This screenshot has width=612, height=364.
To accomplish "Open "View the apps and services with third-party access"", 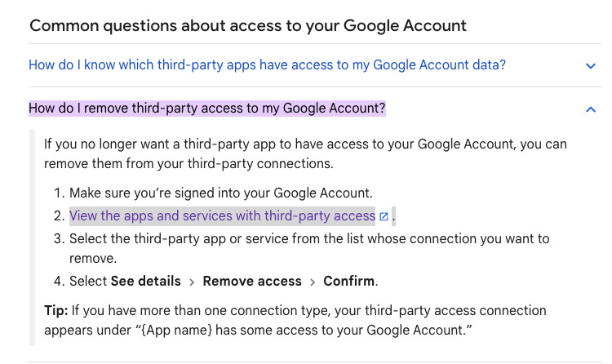I will [x=222, y=216].
